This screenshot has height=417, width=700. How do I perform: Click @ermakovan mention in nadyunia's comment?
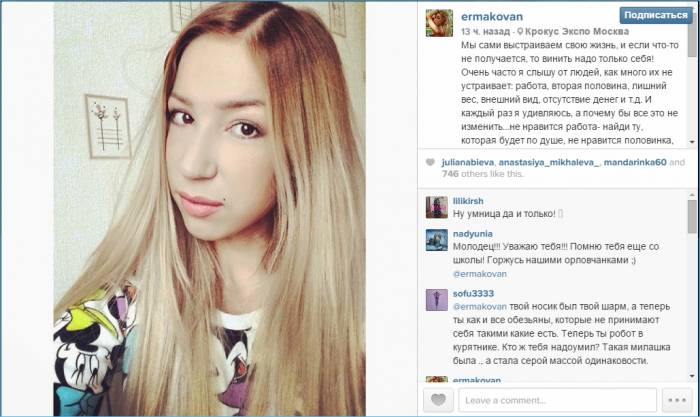(x=479, y=274)
